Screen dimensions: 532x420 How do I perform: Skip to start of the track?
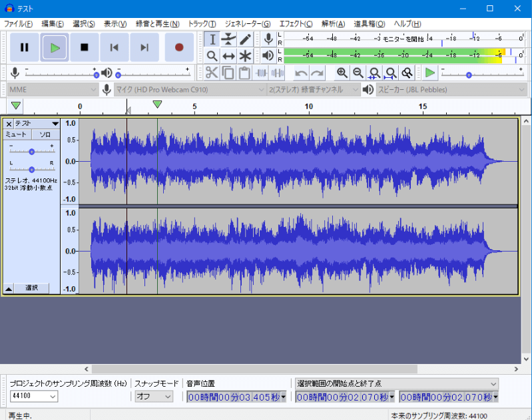coord(115,47)
